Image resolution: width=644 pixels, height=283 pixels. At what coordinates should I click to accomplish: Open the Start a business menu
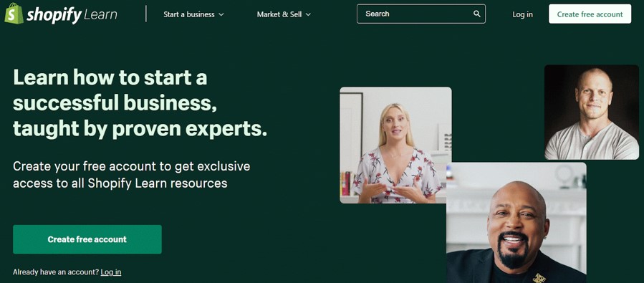point(193,14)
